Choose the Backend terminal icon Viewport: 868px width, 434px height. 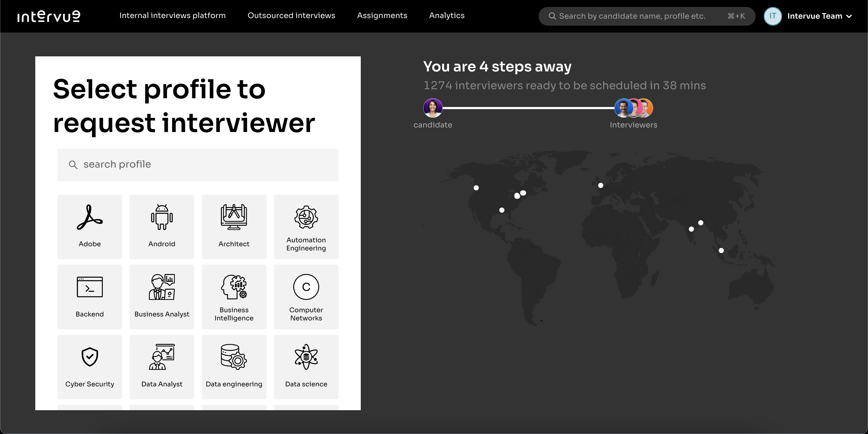(90, 287)
